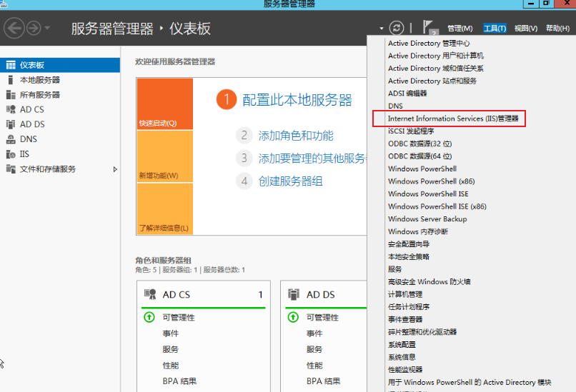
Task: Launch Windows PowerShell from tools menu
Action: [x=422, y=169]
